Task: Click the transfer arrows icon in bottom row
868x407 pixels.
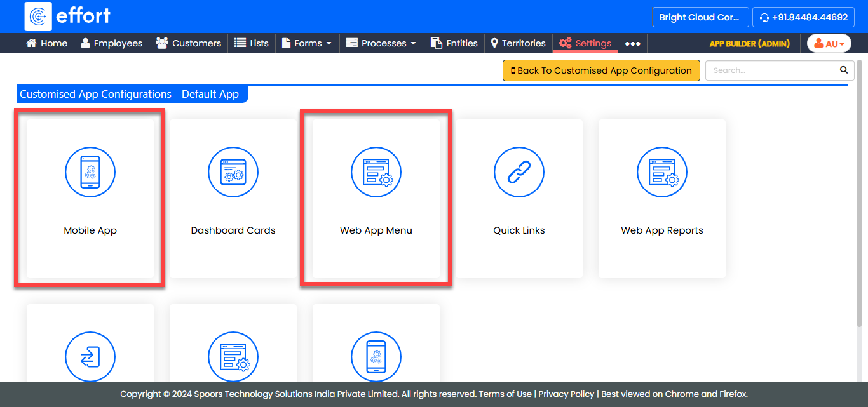Action: pos(90,356)
